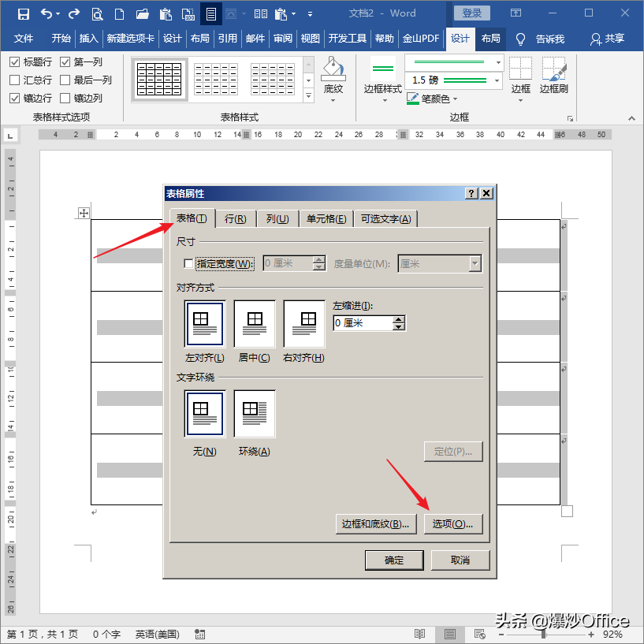This screenshot has height=644, width=644.
Task: Check the Preferred Width (指定宽度) checkbox
Action: (x=188, y=263)
